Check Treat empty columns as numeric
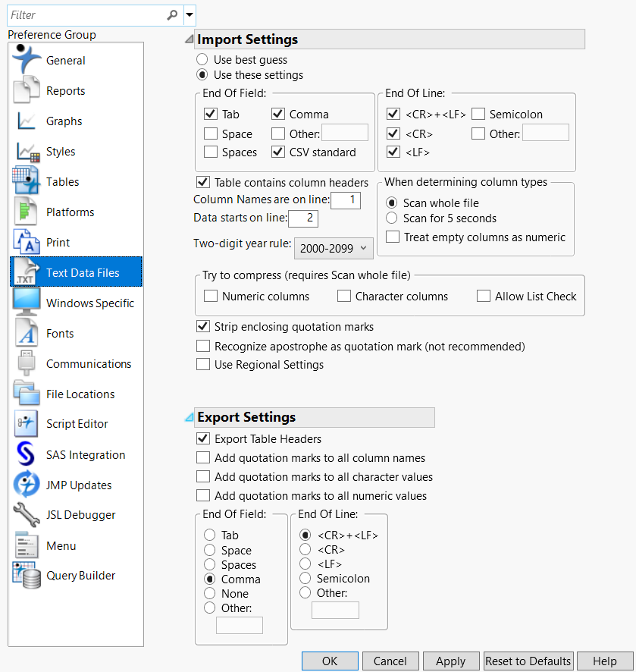 click(393, 237)
